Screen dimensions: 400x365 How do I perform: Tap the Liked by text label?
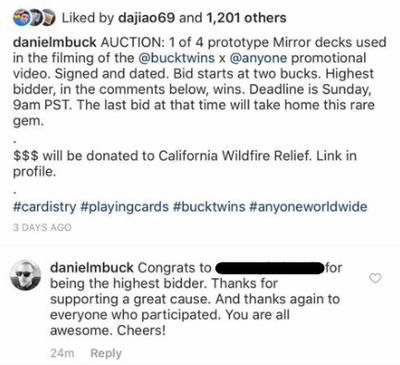[88, 18]
